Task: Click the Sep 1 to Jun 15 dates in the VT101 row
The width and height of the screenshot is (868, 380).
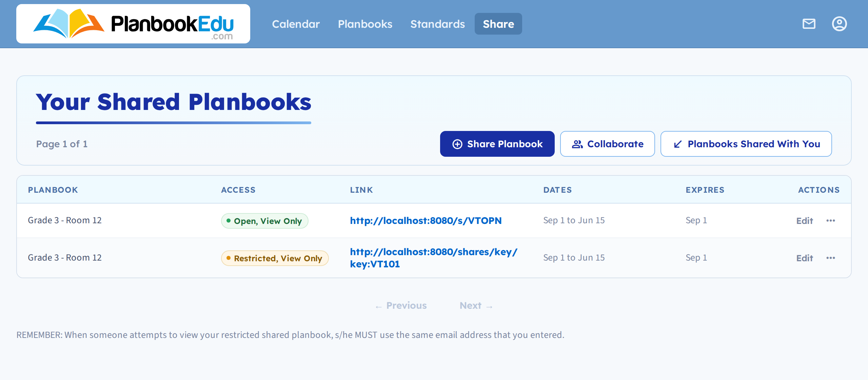Action: coord(574,258)
